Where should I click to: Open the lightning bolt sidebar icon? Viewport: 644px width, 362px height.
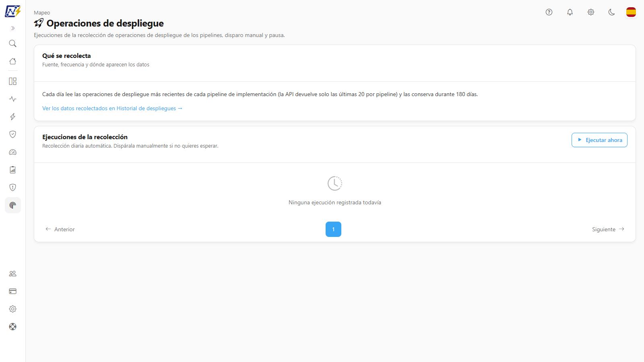click(x=13, y=117)
